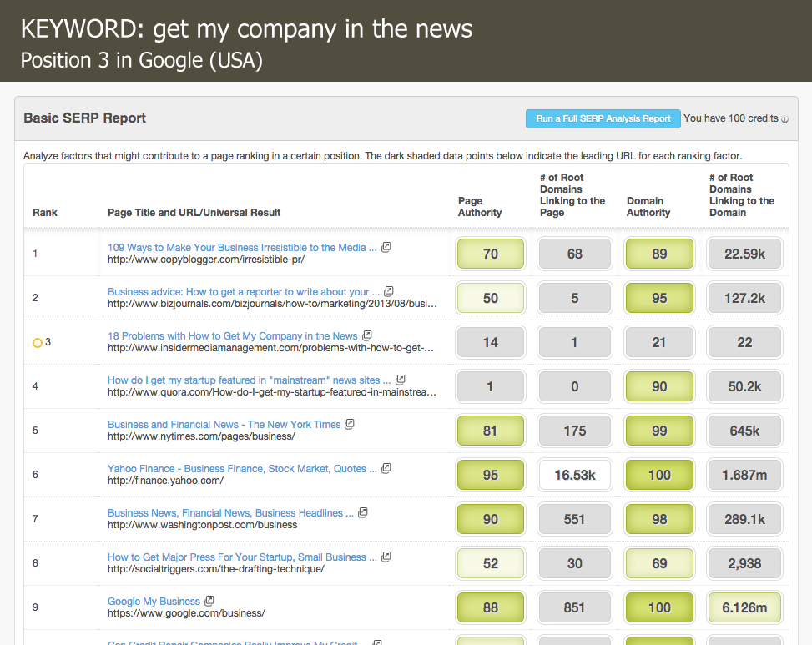The image size is (812, 645).
Task: Open 'How do I get my startup featured' link
Action: coord(249,380)
